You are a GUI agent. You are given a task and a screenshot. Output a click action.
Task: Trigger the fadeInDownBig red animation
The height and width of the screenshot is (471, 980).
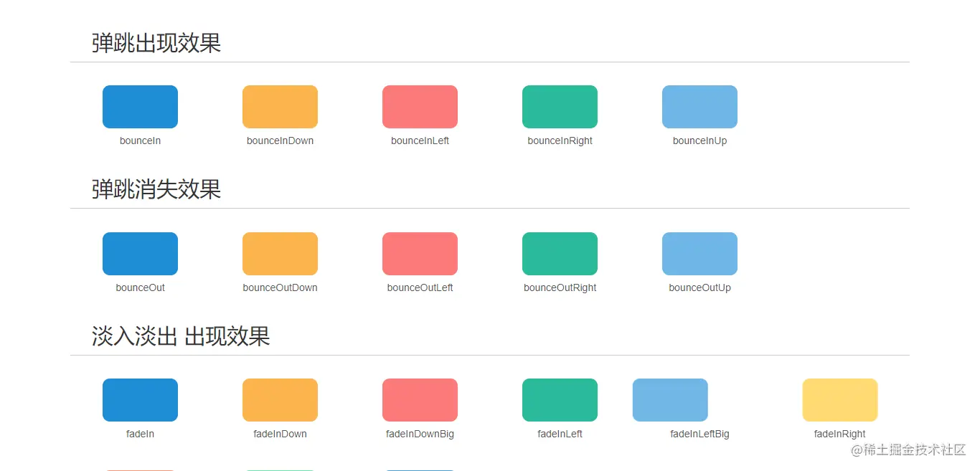(x=420, y=399)
